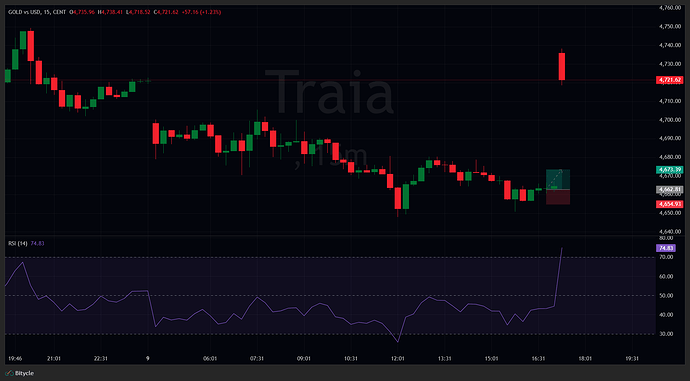Viewport: 690px width, 381px height.
Task: Select the green profit zone of long position
Action: (558, 180)
